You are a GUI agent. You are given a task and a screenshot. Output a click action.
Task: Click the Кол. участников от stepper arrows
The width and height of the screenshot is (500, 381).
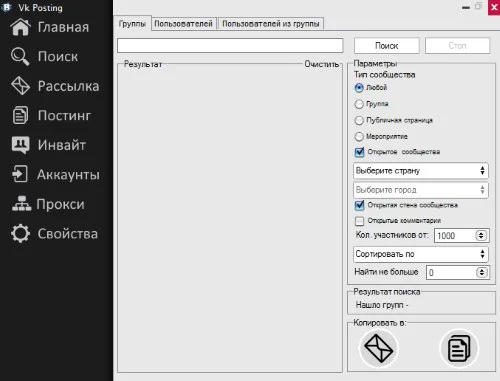pos(481,235)
